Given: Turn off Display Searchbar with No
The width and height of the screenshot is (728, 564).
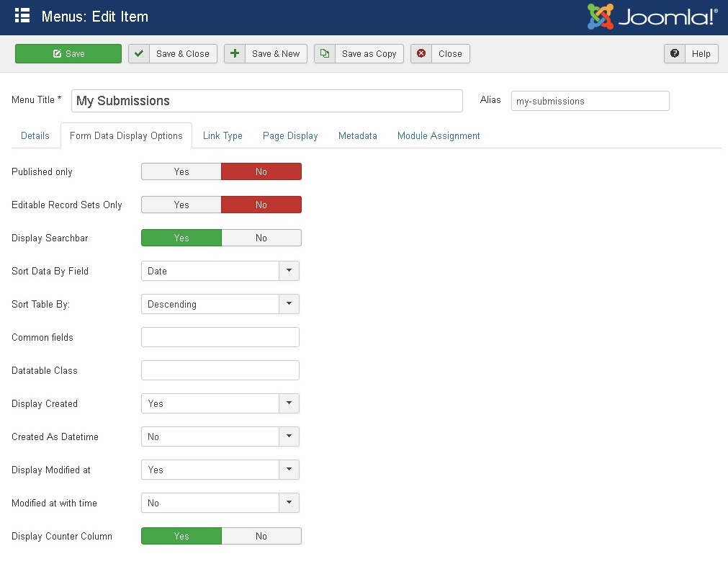Looking at the screenshot, I should pyautogui.click(x=261, y=238).
